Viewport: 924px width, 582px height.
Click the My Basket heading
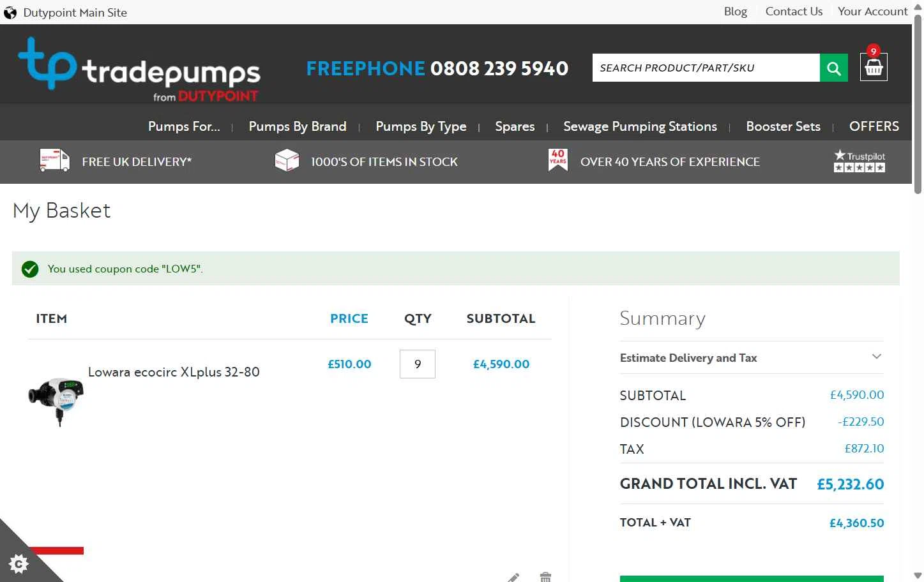pos(62,211)
